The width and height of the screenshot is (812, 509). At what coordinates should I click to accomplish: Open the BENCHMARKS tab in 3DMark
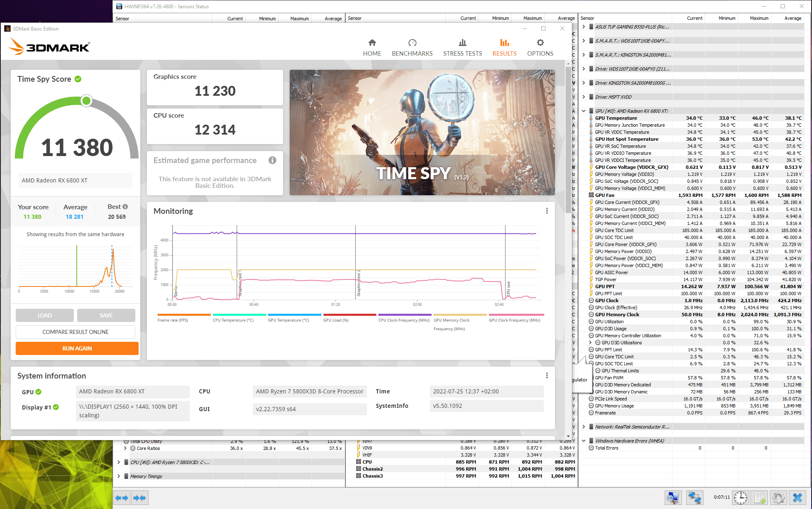412,47
